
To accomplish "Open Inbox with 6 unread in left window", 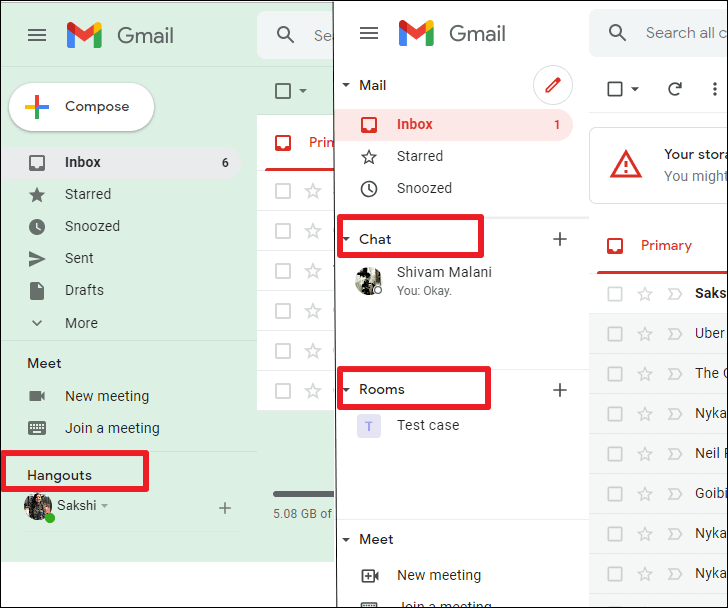I will (121, 162).
